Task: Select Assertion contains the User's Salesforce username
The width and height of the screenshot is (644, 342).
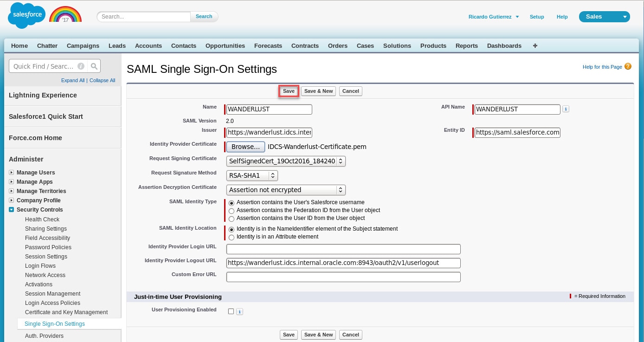Action: (x=232, y=203)
